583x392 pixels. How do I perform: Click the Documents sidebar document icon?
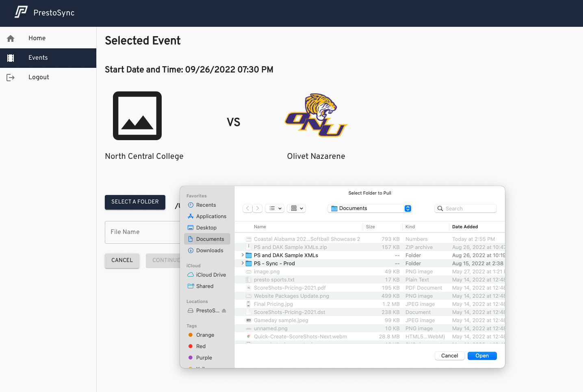tap(191, 239)
